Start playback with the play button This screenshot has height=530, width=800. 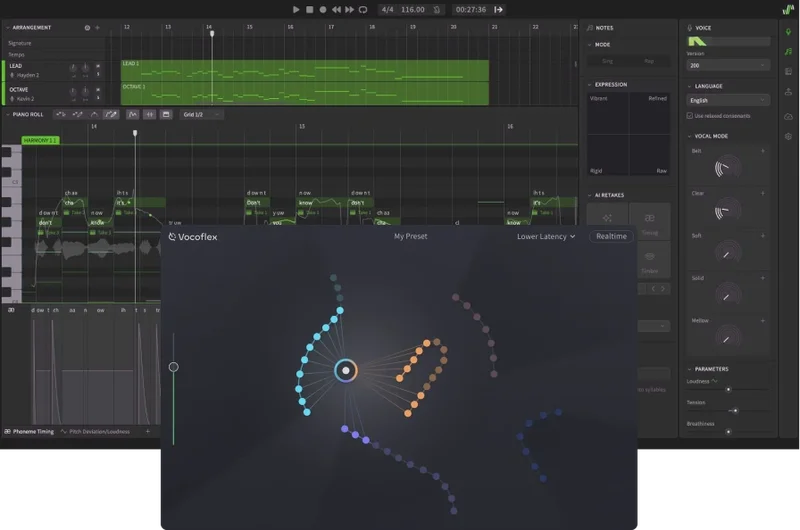pyautogui.click(x=296, y=9)
